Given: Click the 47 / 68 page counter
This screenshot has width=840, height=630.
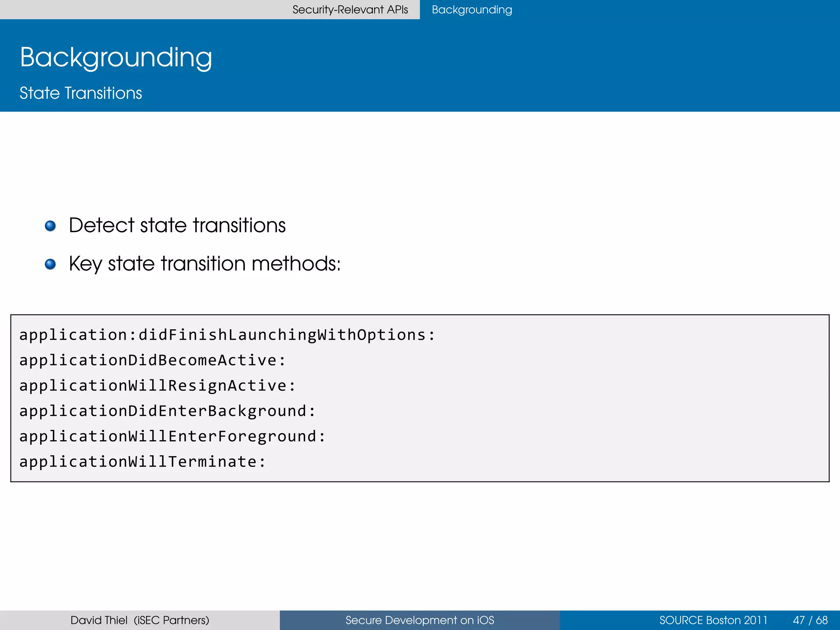Looking at the screenshot, I should pos(810,620).
